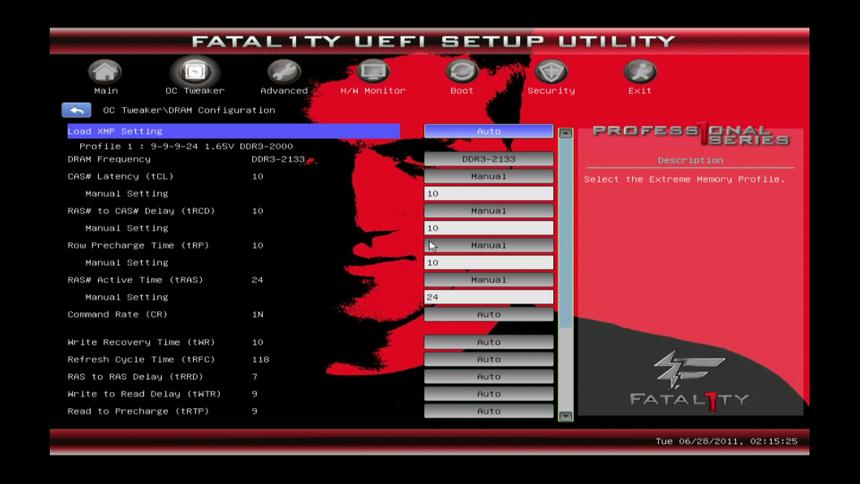Click the settings list scrollbar thumb
The image size is (860, 484).
(x=565, y=234)
